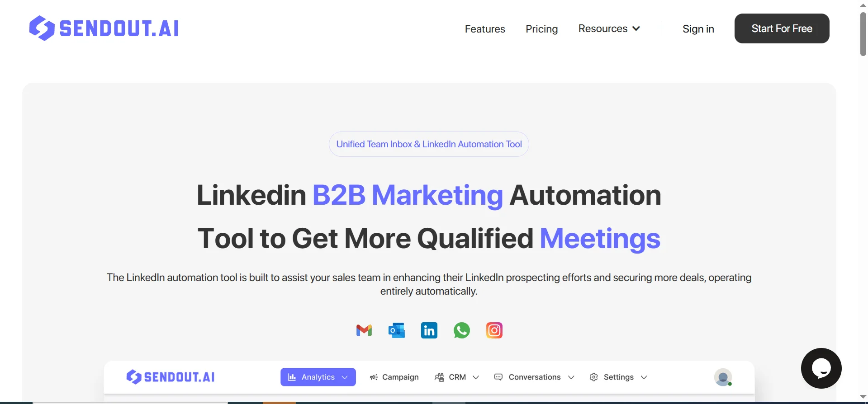
Task: Click the page vertical scrollbar thumb
Action: (x=863, y=34)
